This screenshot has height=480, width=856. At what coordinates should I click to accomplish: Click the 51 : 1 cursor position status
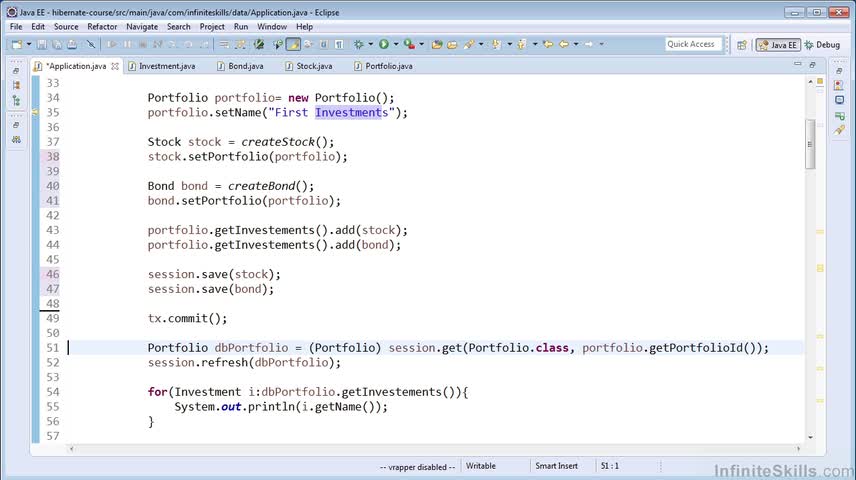point(610,466)
